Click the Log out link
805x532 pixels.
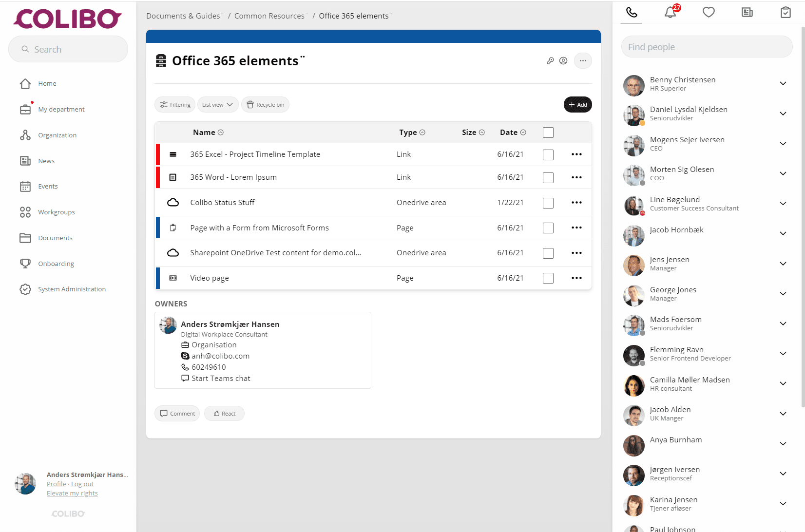82,484
